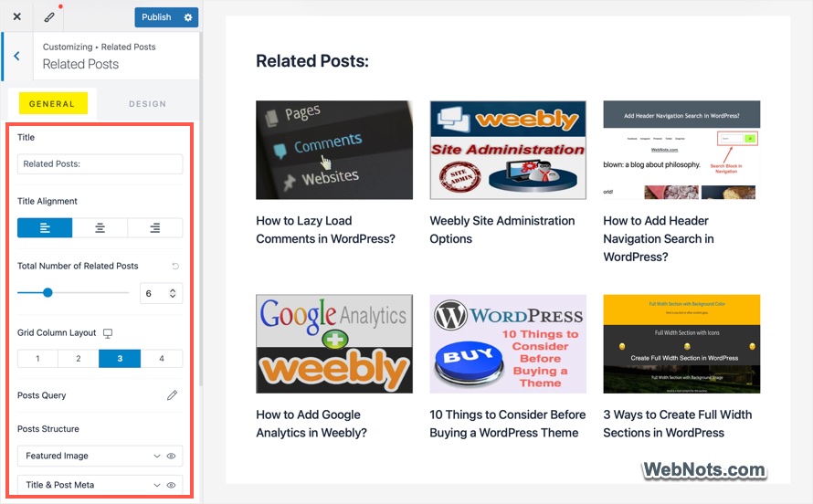Align title to the left
Screen dimensions: 813x504
pyautogui.click(x=45, y=228)
